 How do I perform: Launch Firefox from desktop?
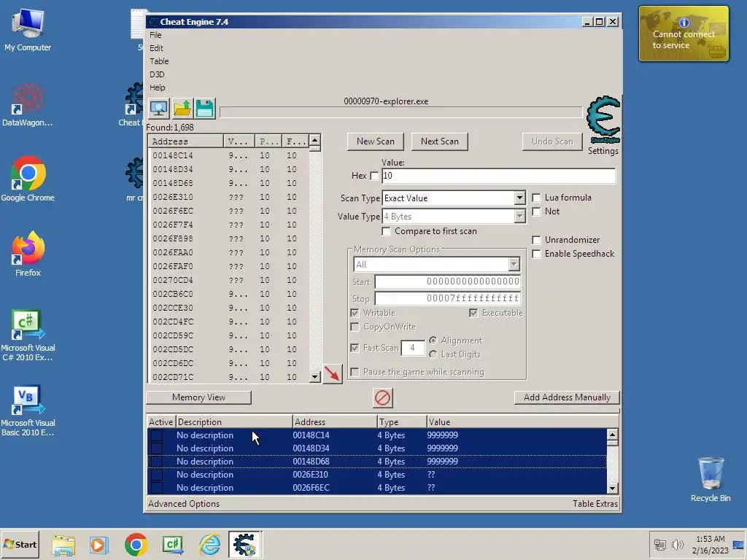[28, 254]
